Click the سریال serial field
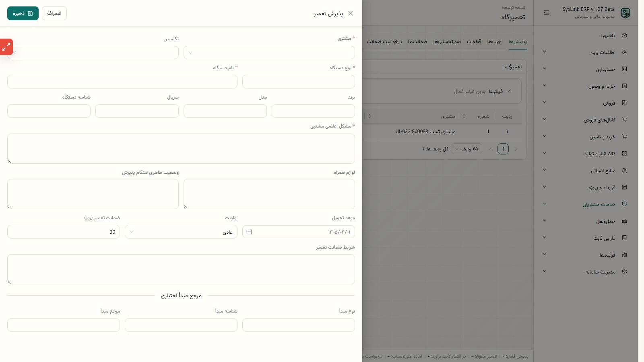Viewport: 644px width, 362px height. click(x=137, y=111)
